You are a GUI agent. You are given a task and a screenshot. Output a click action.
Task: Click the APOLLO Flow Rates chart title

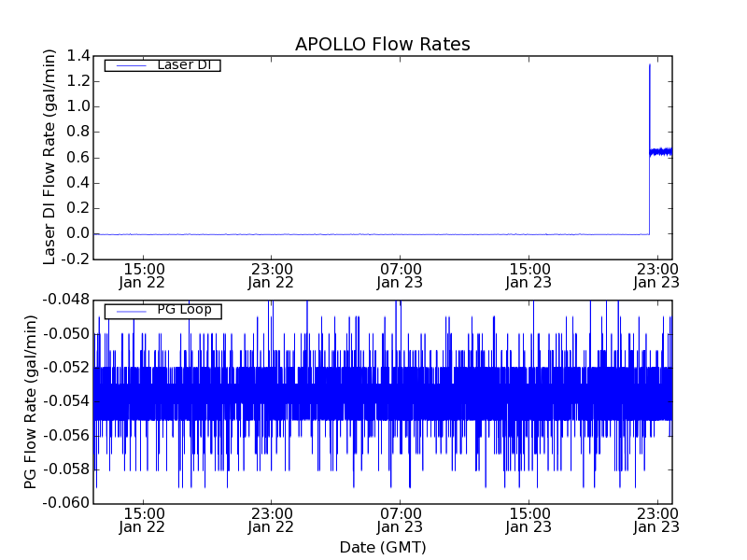382,44
